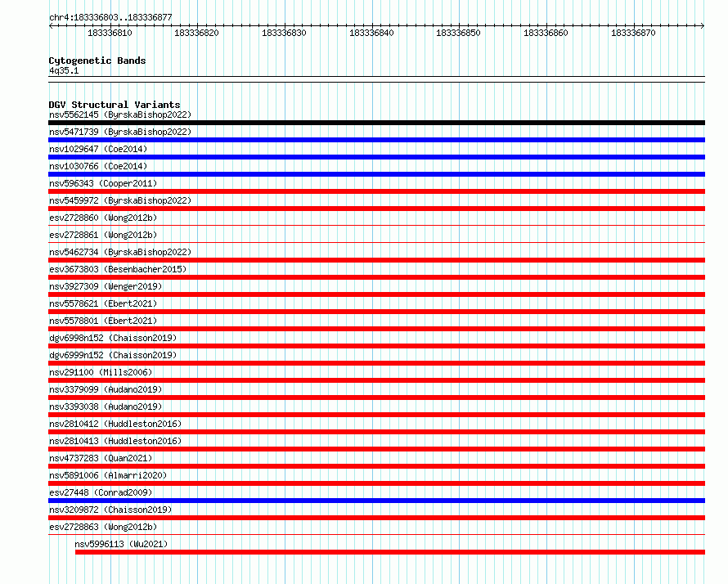
Task: Click the red bar under nsv5891006
Action: [376, 483]
